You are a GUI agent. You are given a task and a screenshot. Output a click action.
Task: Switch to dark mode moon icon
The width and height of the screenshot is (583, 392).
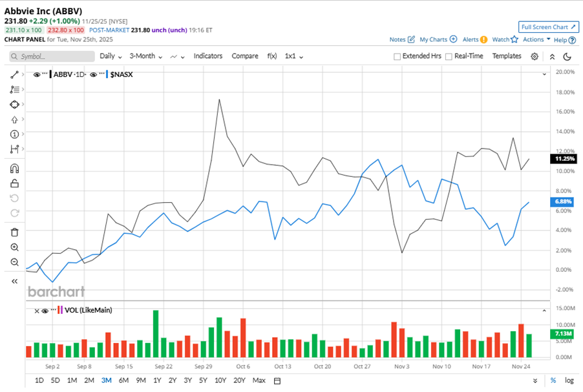click(x=567, y=56)
